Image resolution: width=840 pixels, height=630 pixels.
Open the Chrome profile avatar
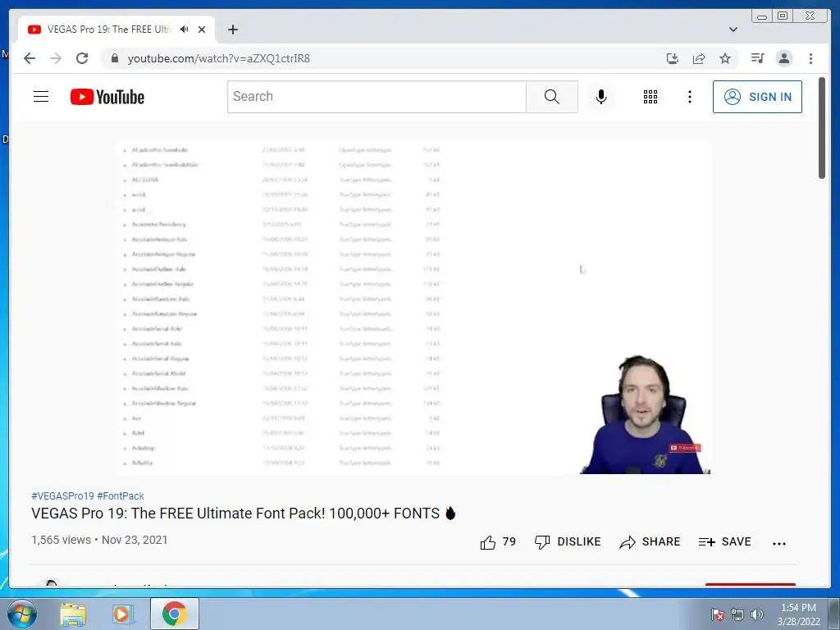click(x=783, y=58)
